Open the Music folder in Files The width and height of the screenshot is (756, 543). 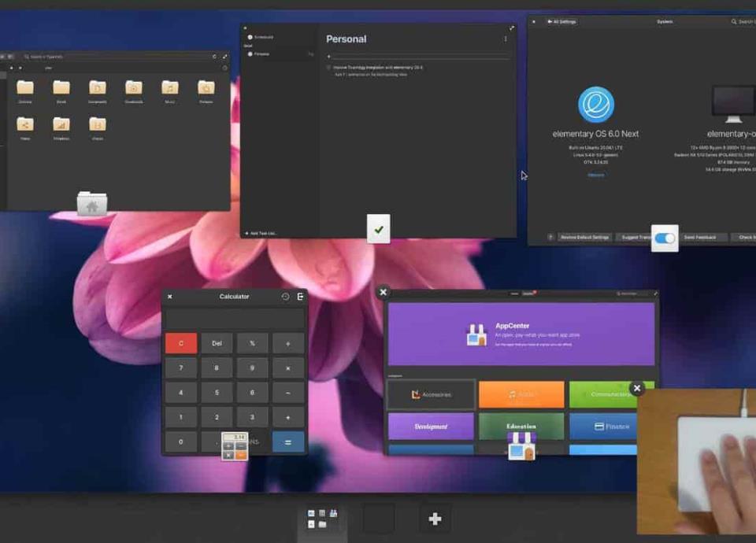(x=170, y=88)
